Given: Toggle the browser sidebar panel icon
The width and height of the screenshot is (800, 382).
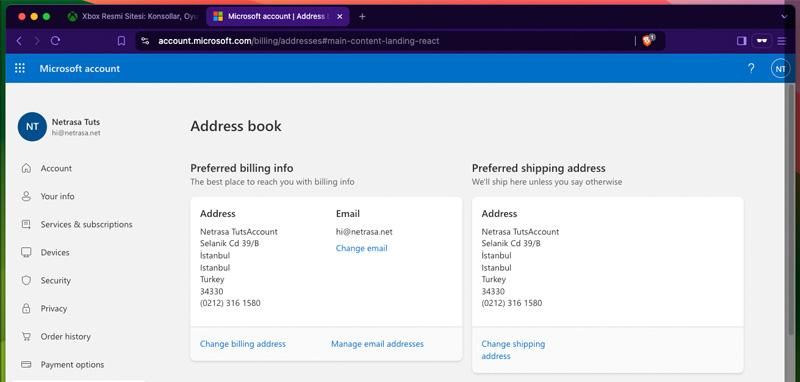Looking at the screenshot, I should tap(742, 41).
